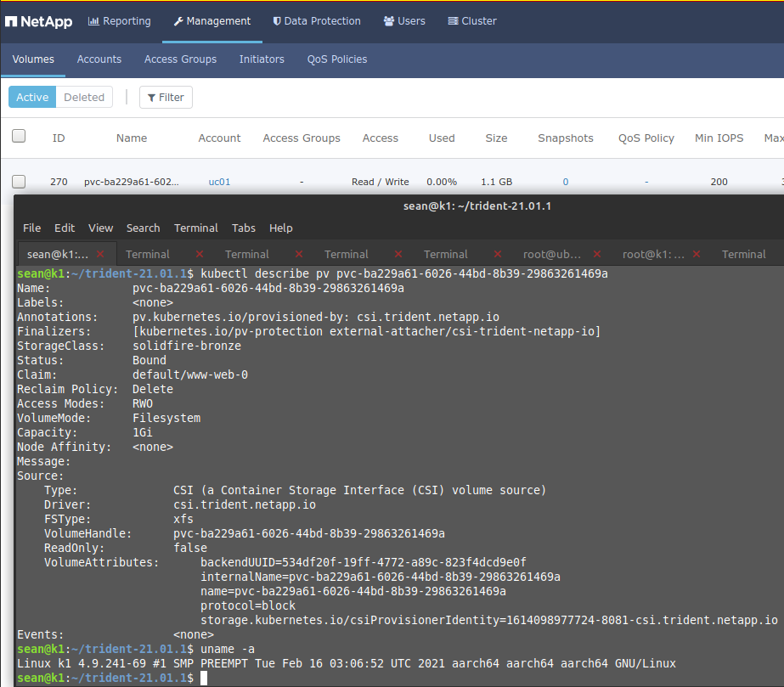784x687 pixels.
Task: Open the uc01 account link
Action: 219,182
